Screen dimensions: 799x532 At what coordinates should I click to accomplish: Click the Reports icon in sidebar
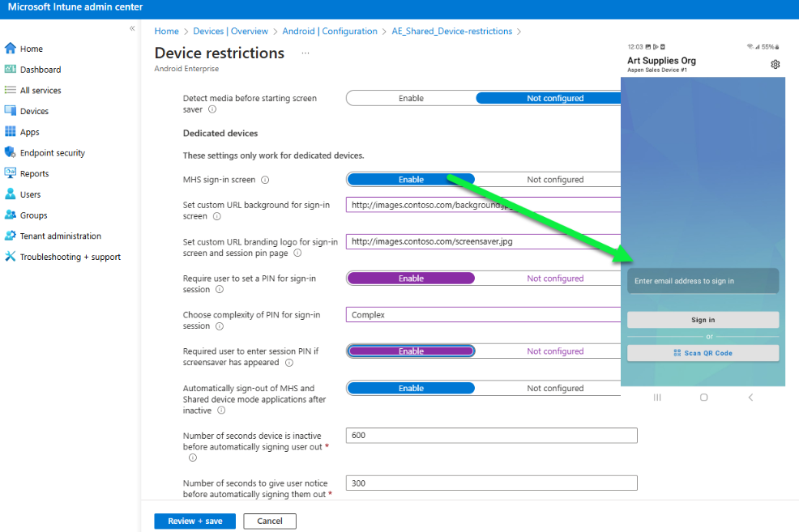(11, 173)
